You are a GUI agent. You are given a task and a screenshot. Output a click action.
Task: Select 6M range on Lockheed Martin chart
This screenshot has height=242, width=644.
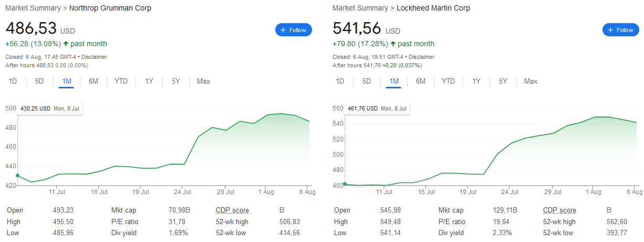[x=421, y=81]
